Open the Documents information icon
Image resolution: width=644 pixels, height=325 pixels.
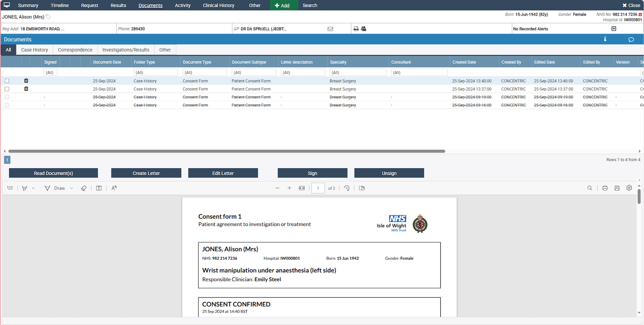[x=605, y=39]
